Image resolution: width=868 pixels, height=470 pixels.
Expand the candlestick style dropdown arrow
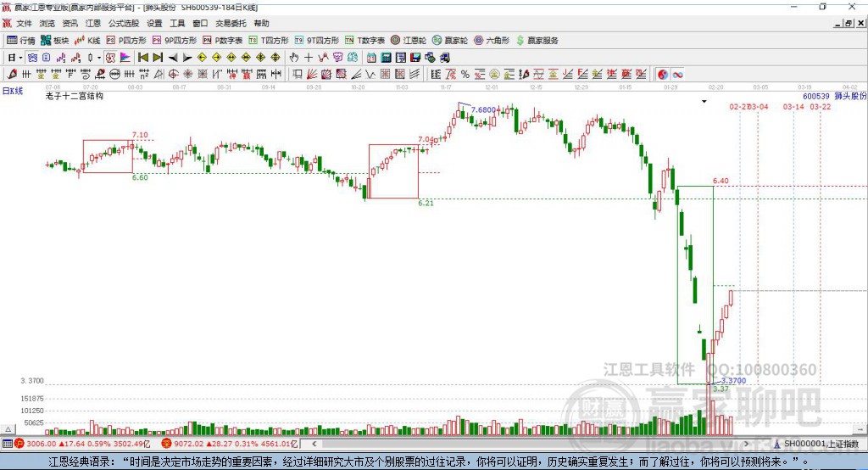99,58
